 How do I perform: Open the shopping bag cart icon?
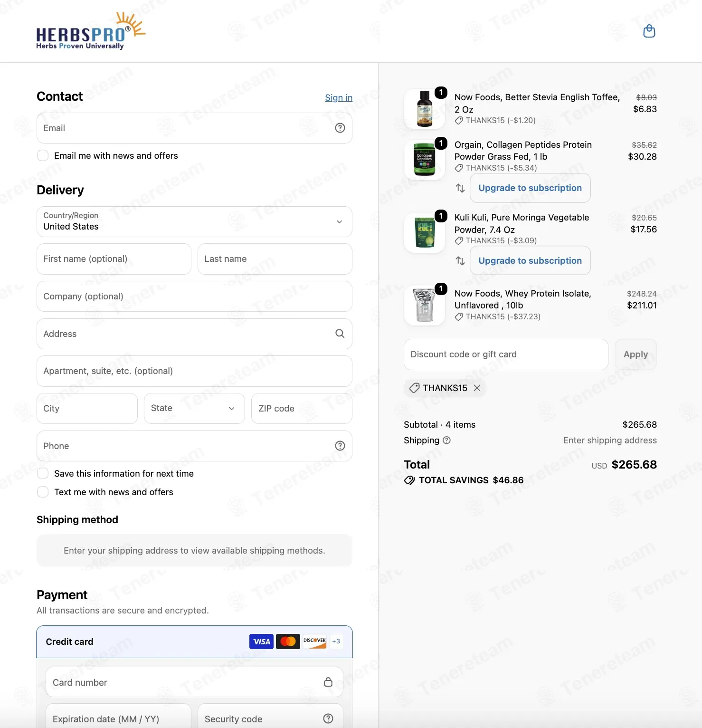point(649,31)
